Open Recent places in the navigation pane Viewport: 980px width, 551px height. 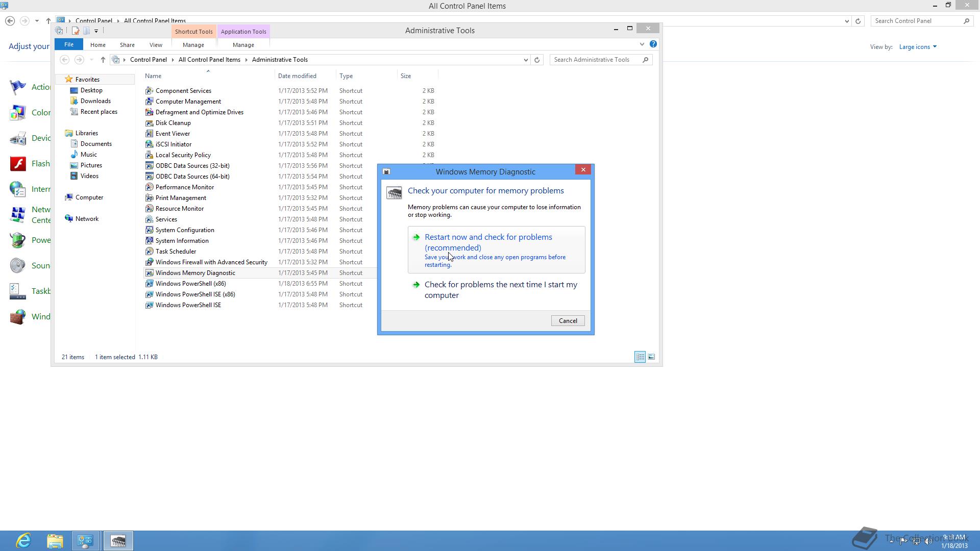[x=99, y=112]
